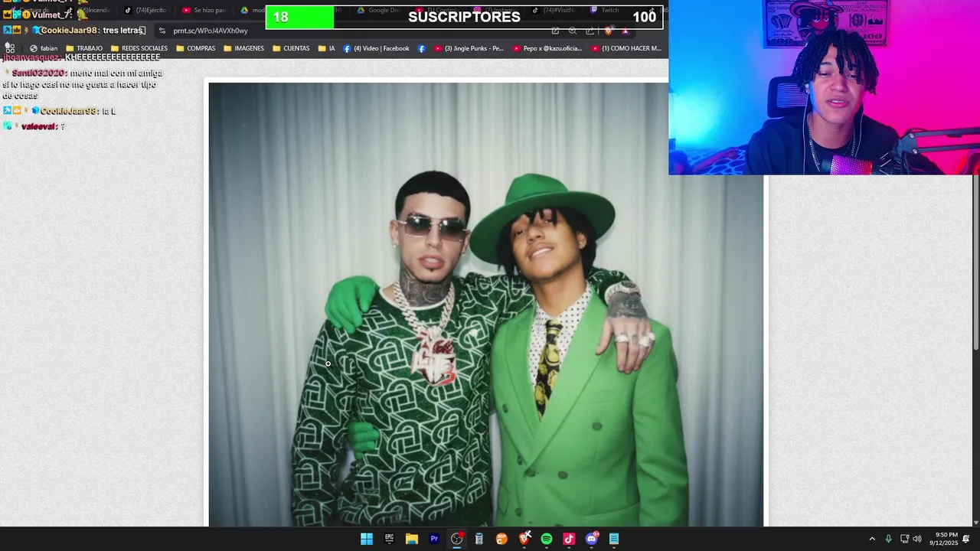980x551 pixels.
Task: Open Spotify from the taskbar
Action: (x=547, y=539)
